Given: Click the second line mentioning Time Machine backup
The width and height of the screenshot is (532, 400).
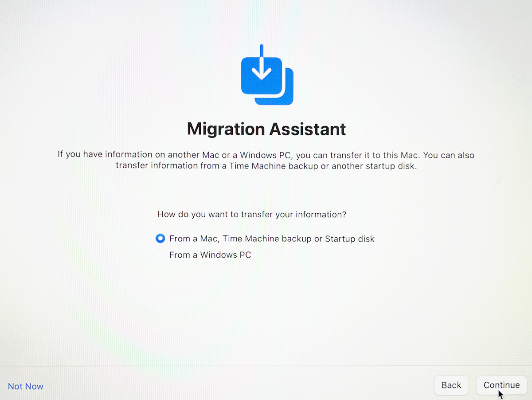Looking at the screenshot, I should coord(266,166).
